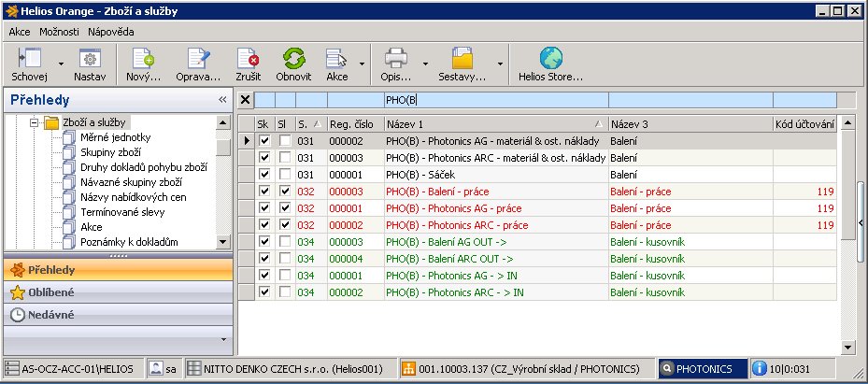
Task: Select the Akce tree item
Action: pyautogui.click(x=92, y=227)
